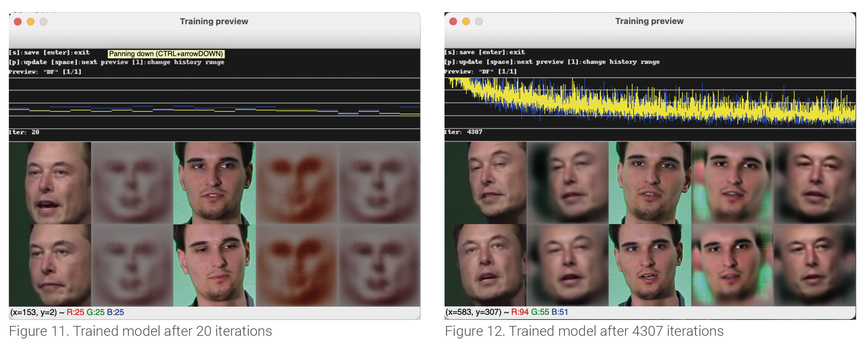Select bottom-row last-column swapped face, right window

814,265
